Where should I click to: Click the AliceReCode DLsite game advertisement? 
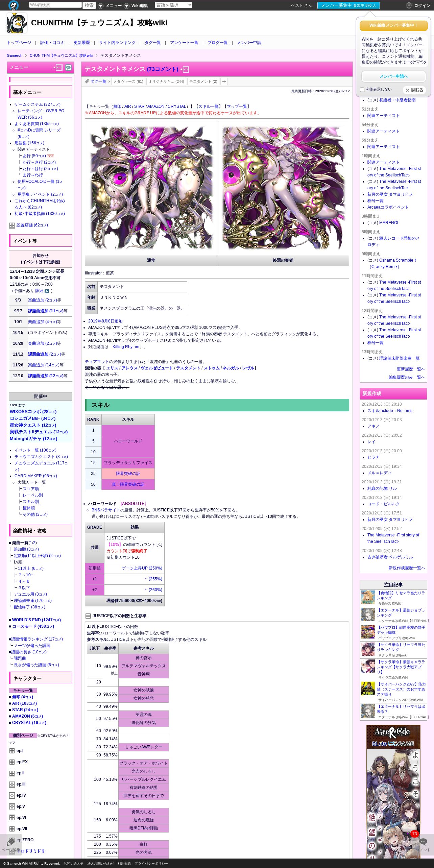(x=393, y=791)
